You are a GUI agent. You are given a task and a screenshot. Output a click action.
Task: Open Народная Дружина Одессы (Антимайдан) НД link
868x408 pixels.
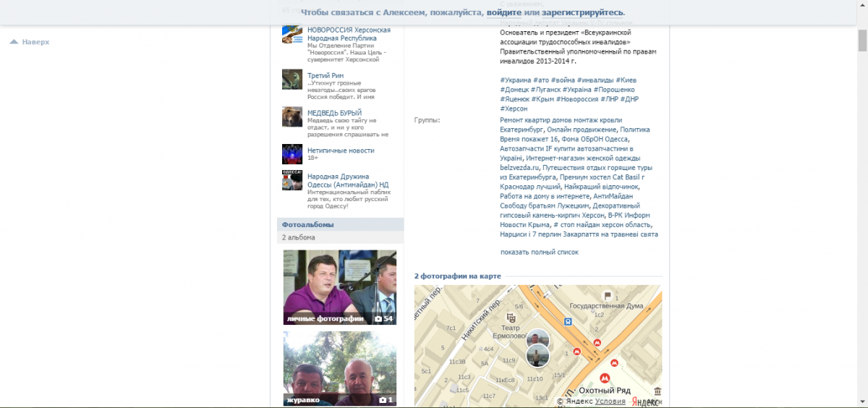(349, 180)
